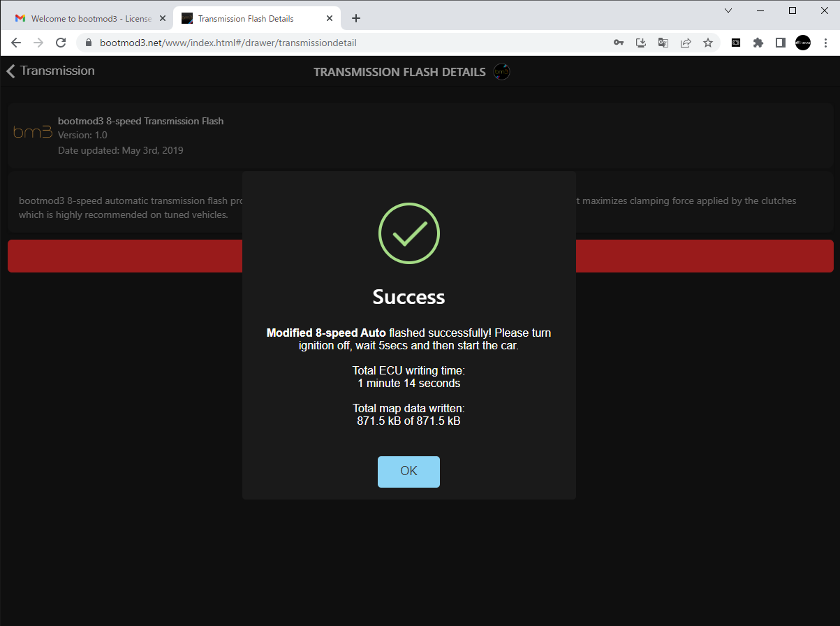Close the Welcome to bootmod3 Gmail tab
The image size is (840, 626).
point(163,19)
